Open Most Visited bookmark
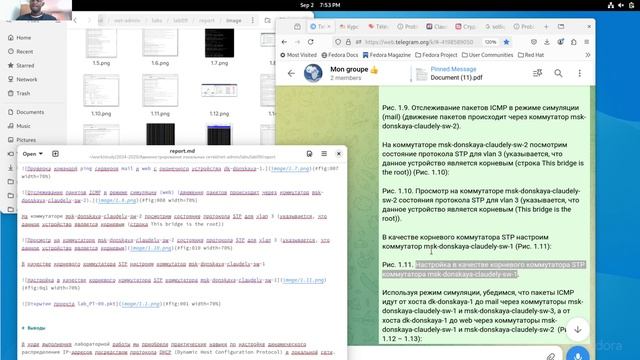The image size is (640, 360). tap(298, 55)
